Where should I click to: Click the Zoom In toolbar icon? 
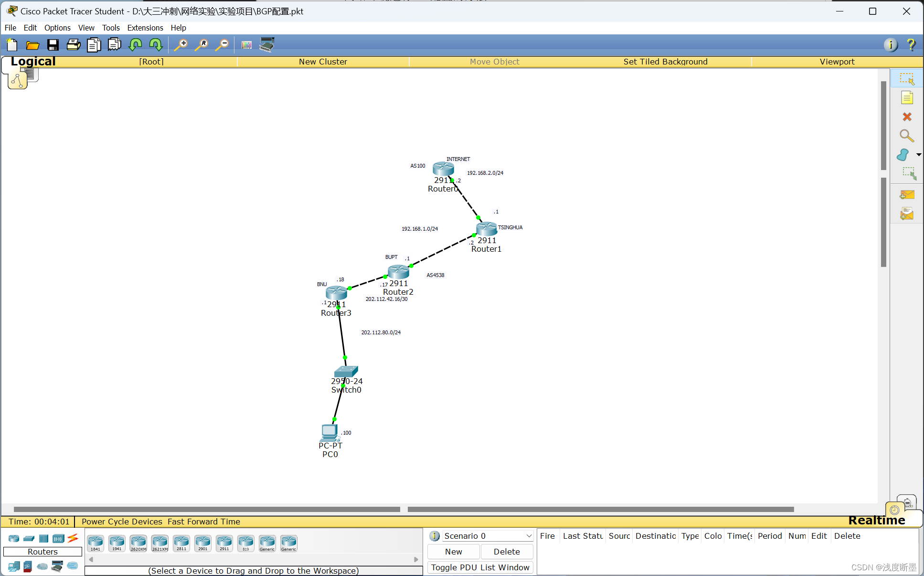tap(181, 45)
